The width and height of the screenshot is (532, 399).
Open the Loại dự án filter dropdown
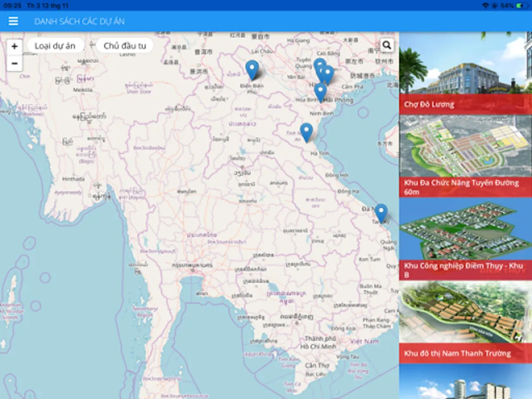[x=55, y=46]
